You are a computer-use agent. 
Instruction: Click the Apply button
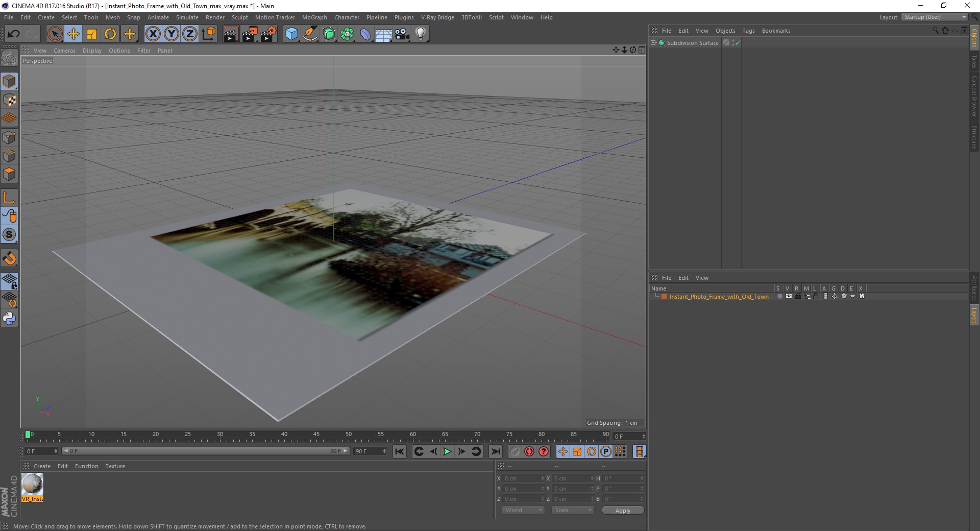623,511
